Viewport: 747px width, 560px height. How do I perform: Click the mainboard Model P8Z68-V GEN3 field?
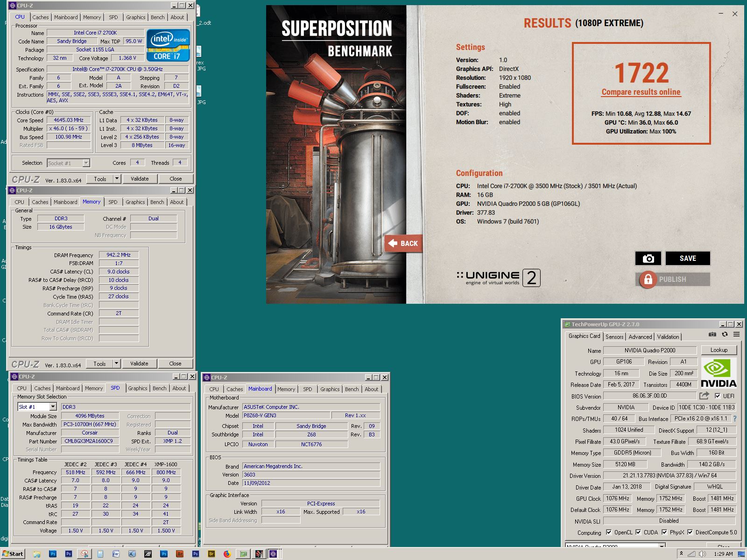[286, 415]
